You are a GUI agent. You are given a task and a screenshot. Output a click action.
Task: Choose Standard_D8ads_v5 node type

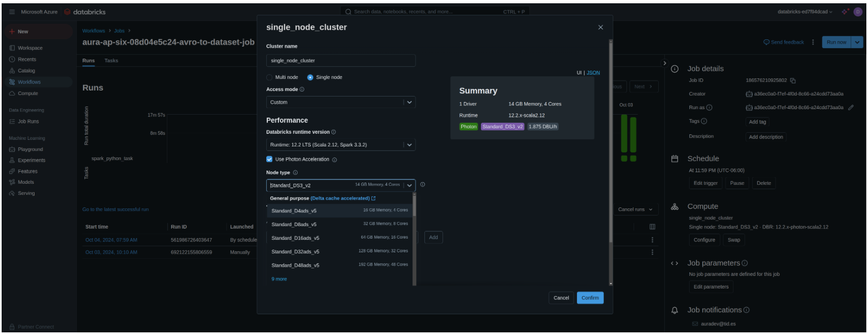(x=339, y=224)
